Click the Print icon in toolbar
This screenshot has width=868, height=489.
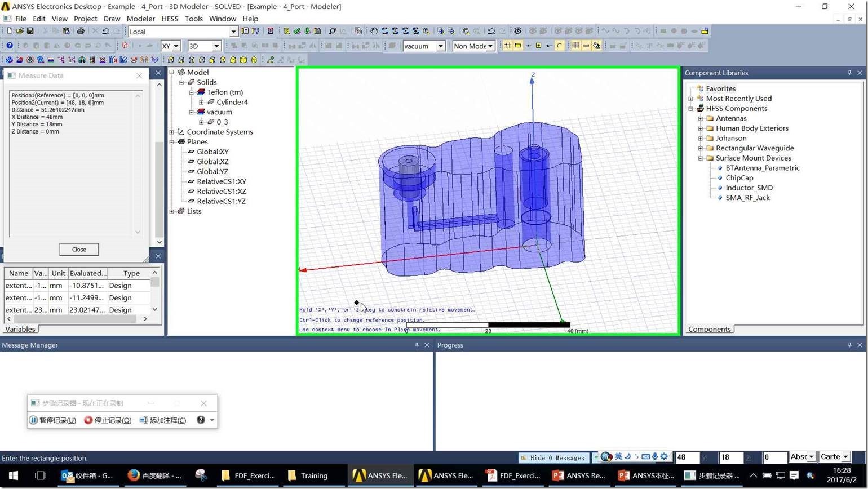(80, 31)
